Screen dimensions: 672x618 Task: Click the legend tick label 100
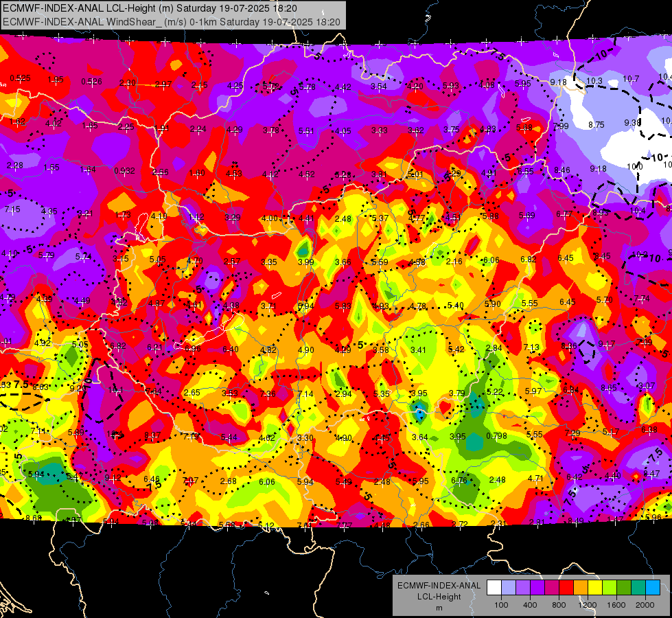(x=501, y=605)
